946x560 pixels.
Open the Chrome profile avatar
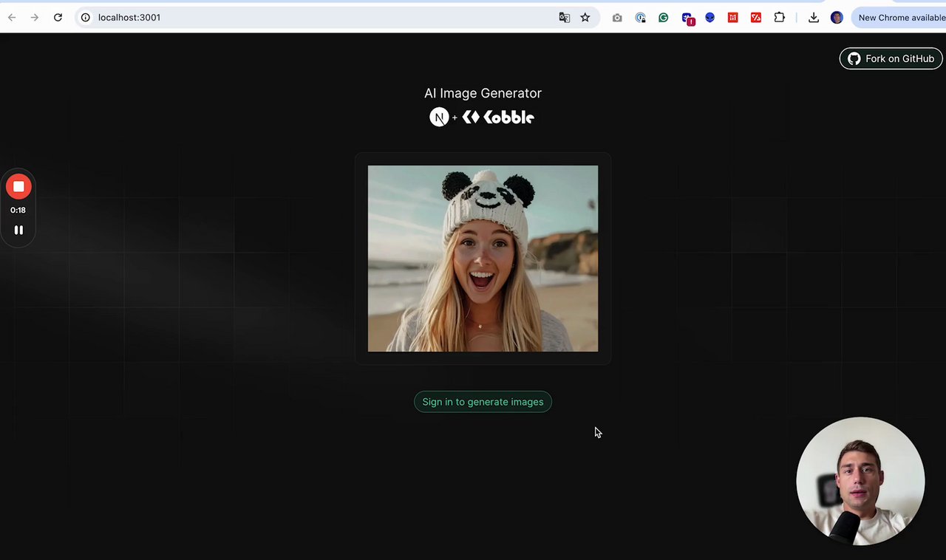pos(837,18)
